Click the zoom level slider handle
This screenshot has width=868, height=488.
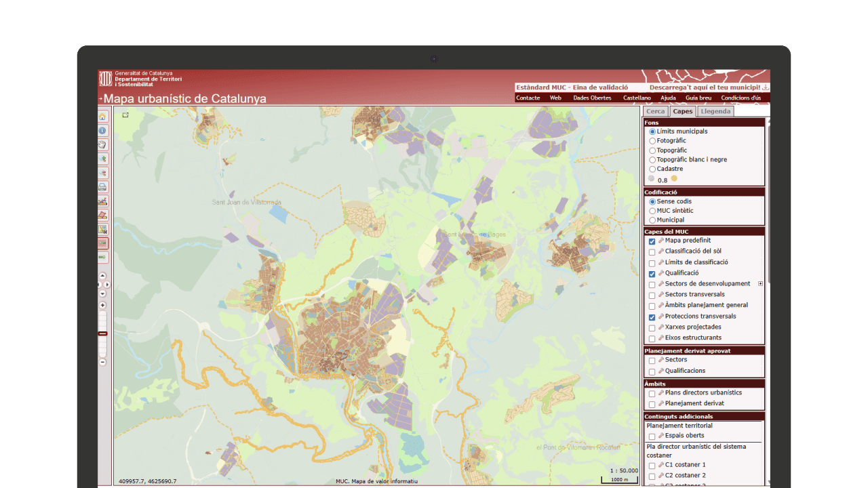102,333
